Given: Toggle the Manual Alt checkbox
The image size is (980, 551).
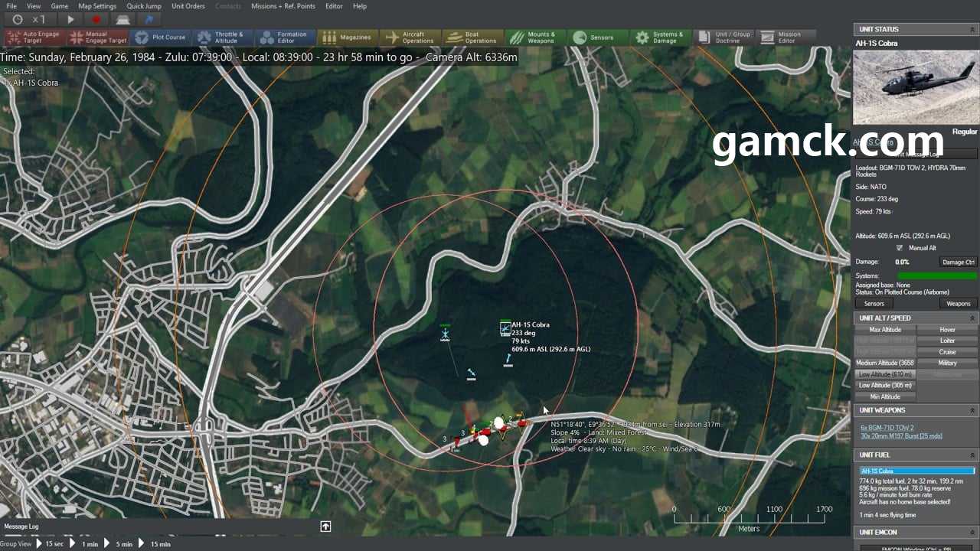Looking at the screenshot, I should coord(900,248).
